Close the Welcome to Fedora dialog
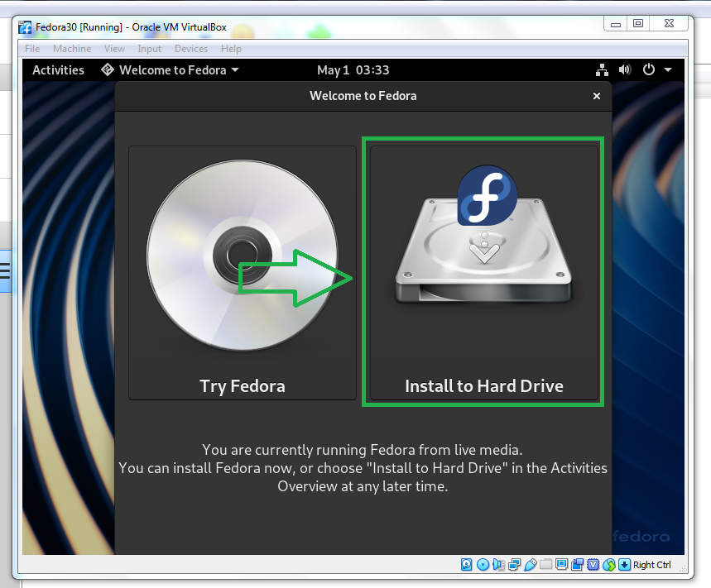 [x=597, y=96]
